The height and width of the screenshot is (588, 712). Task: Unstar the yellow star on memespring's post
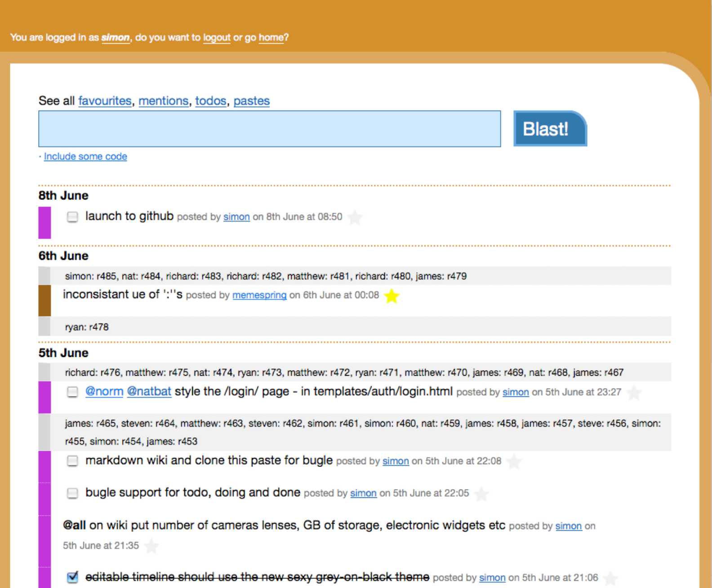point(392,296)
